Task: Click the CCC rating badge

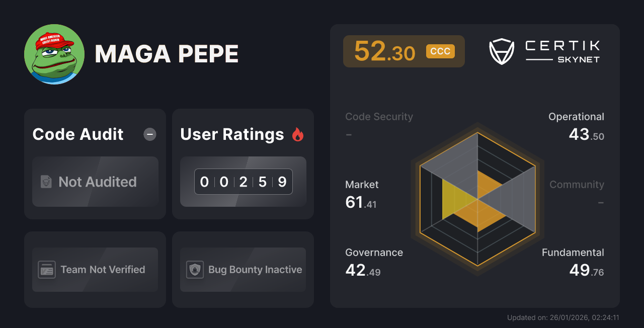Action: point(440,51)
